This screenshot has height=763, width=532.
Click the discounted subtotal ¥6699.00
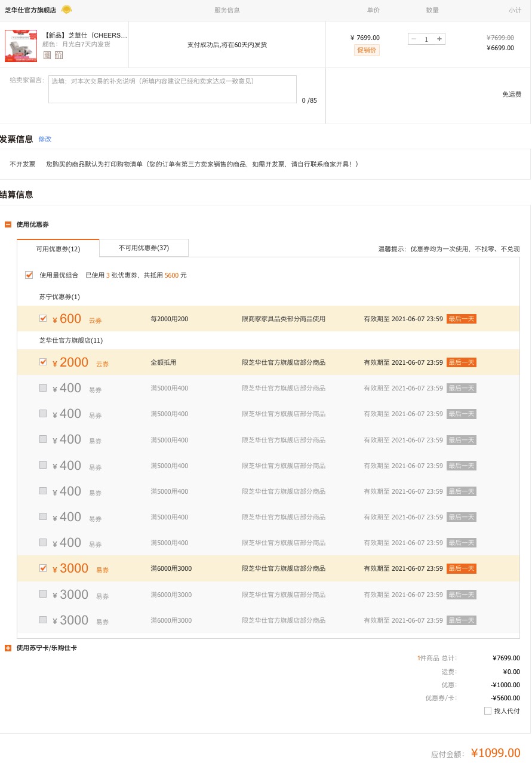pyautogui.click(x=500, y=48)
